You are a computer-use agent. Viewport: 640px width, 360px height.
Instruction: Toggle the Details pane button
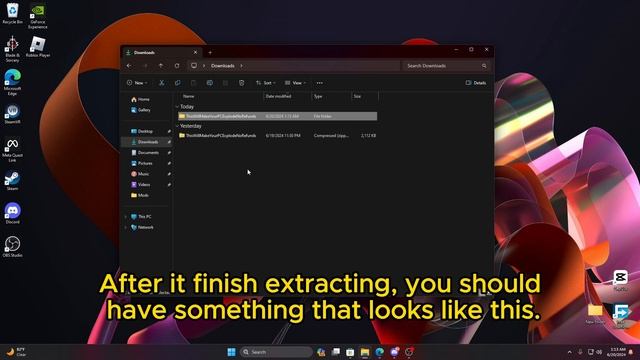476,83
